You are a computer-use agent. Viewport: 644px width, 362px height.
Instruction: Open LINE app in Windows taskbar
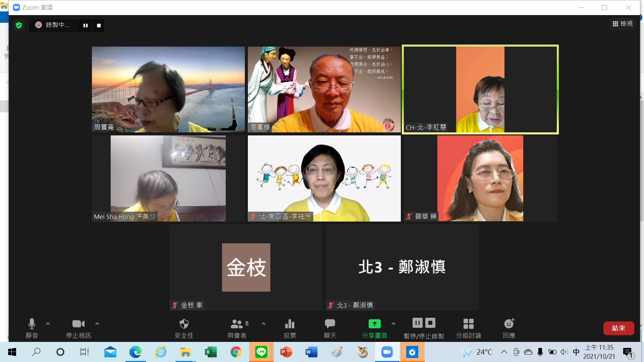261,352
